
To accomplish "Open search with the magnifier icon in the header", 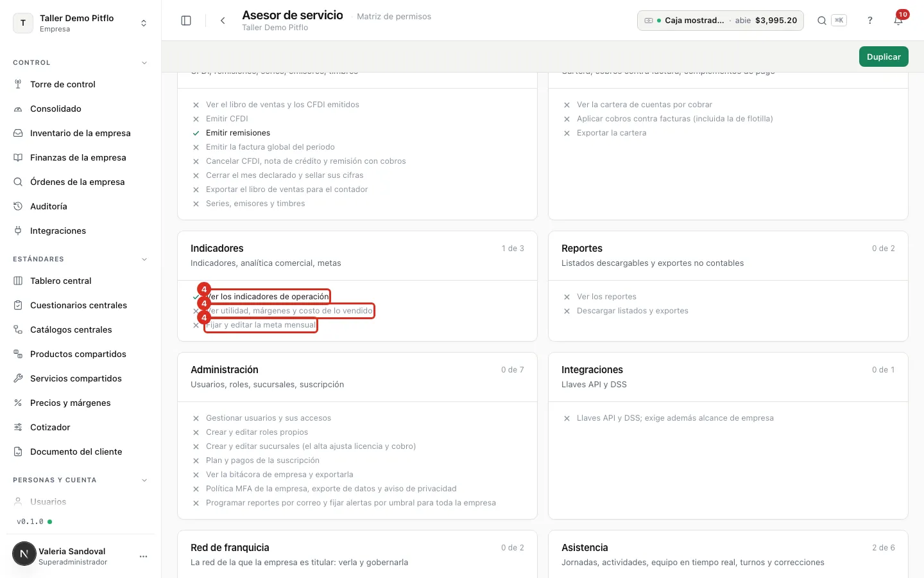I will 821,21.
